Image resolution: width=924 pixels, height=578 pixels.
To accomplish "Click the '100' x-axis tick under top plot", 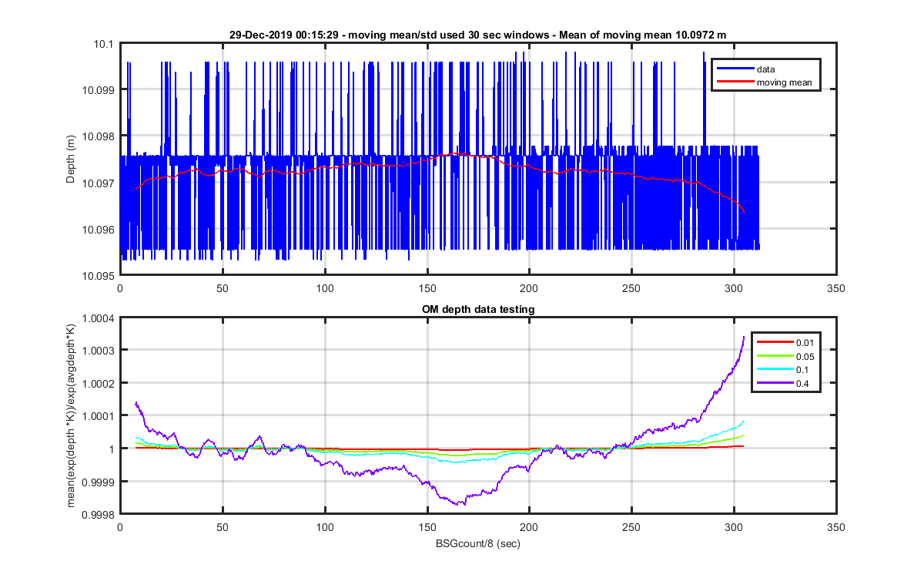I will (x=324, y=288).
